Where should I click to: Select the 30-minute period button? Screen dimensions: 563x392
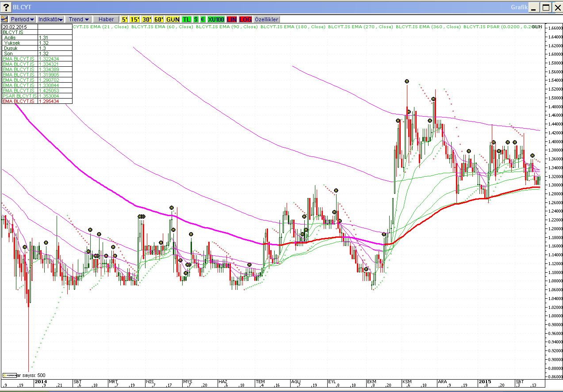(147, 19)
